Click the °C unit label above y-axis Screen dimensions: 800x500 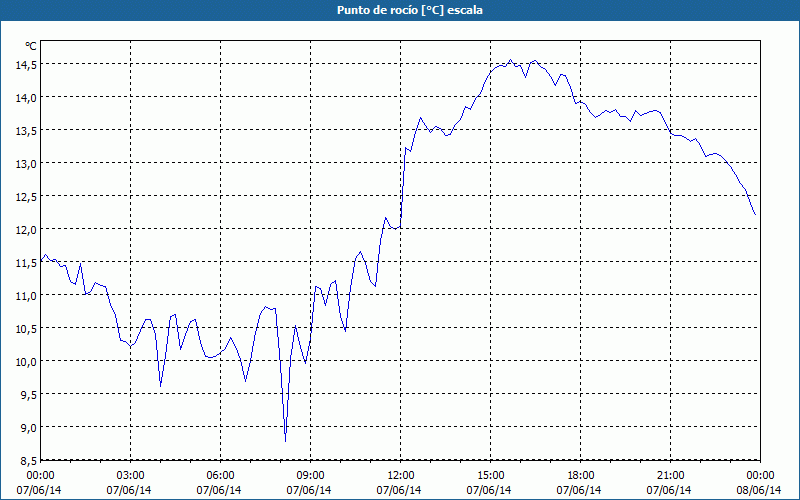tap(31, 46)
